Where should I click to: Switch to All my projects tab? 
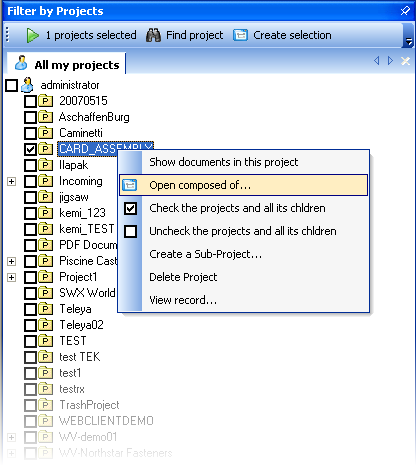pos(67,64)
